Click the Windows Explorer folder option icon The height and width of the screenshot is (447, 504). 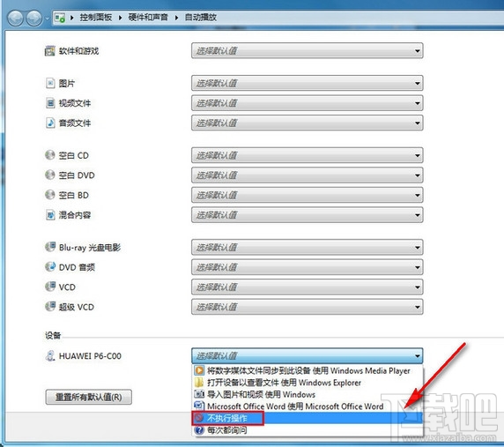pos(199,383)
